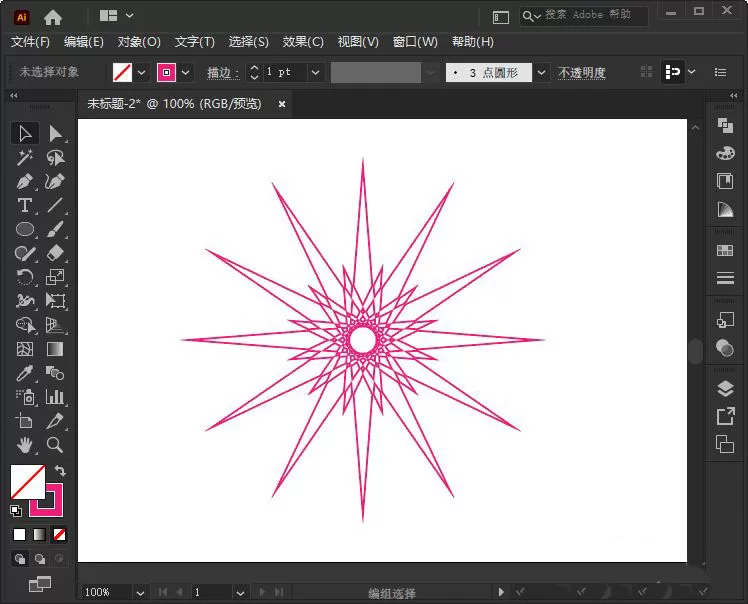This screenshot has height=604, width=748.
Task: Select the Curvature tool
Action: pos(55,181)
